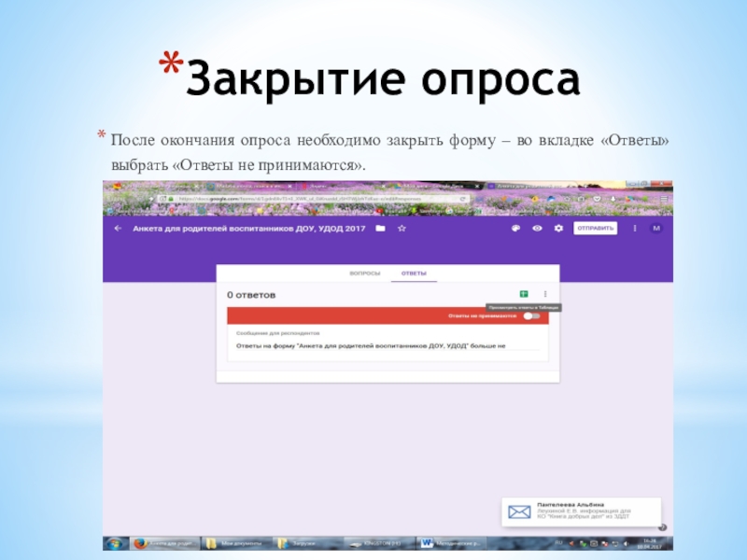
Task: Click the back arrow in Google Forms header
Action: 118,229
